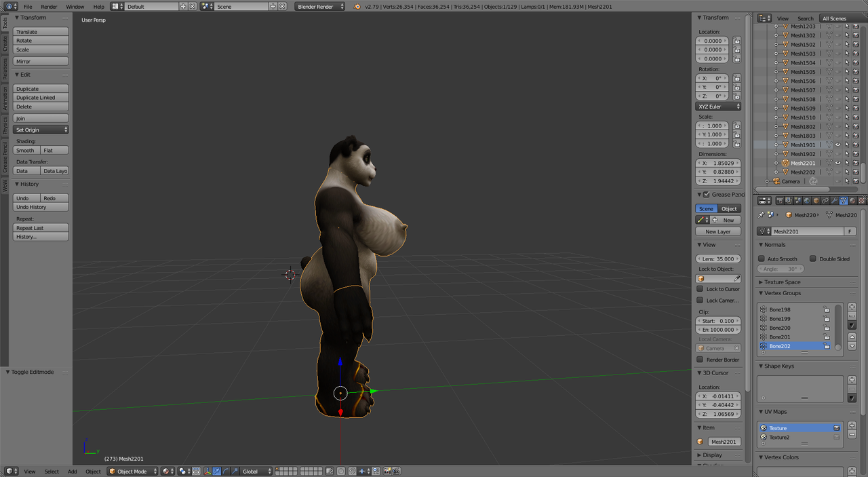Enable Auto Smooth checkbox
Viewport: 868px width, 477px height.
[x=762, y=259]
